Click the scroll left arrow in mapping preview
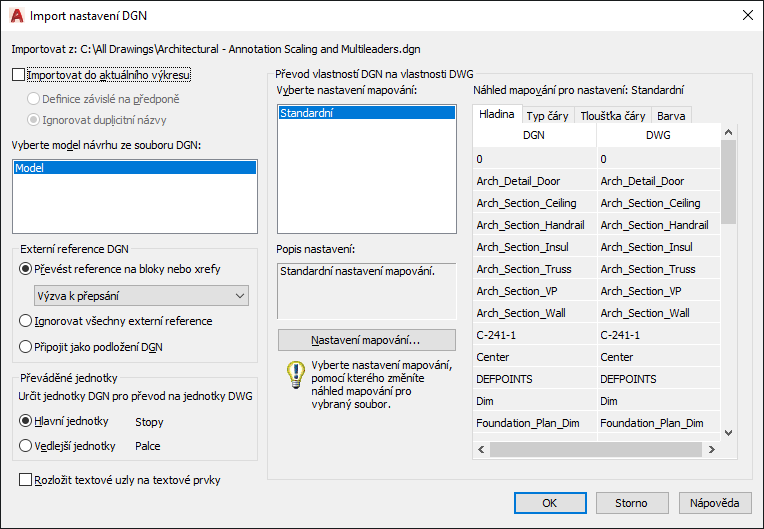 (x=481, y=449)
